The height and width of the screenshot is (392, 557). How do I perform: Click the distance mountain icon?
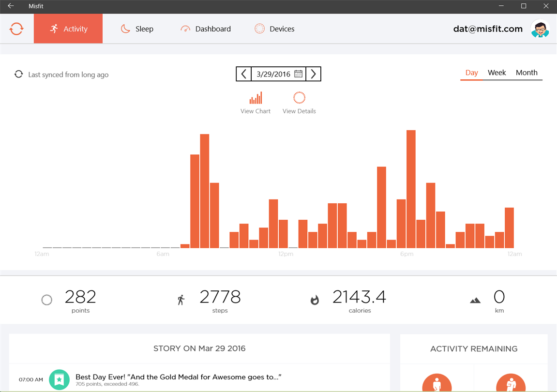(475, 301)
